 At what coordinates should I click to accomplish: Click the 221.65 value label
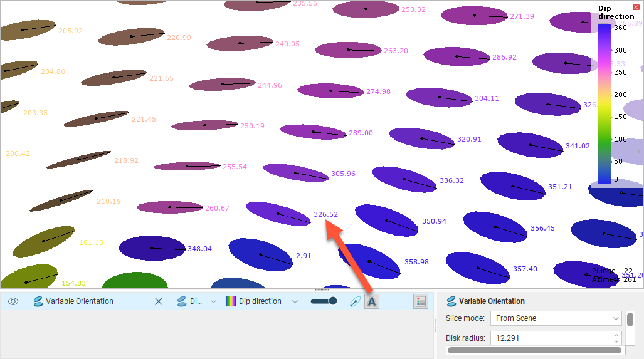(x=161, y=78)
